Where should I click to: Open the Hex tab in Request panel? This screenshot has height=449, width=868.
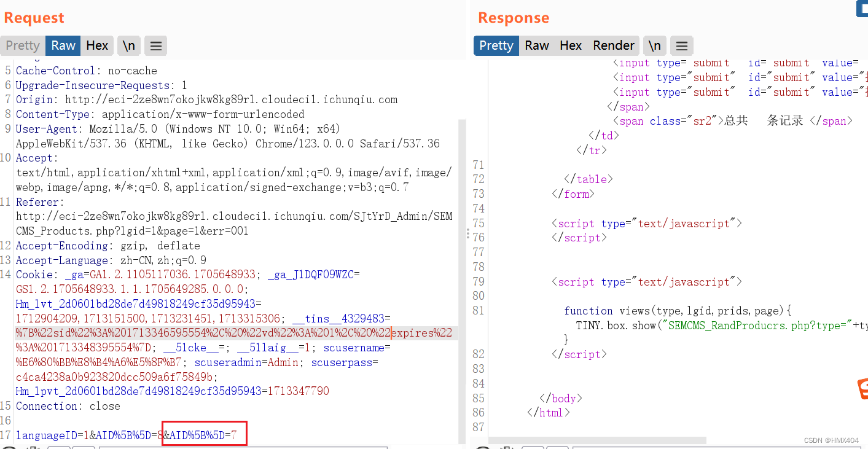[97, 45]
